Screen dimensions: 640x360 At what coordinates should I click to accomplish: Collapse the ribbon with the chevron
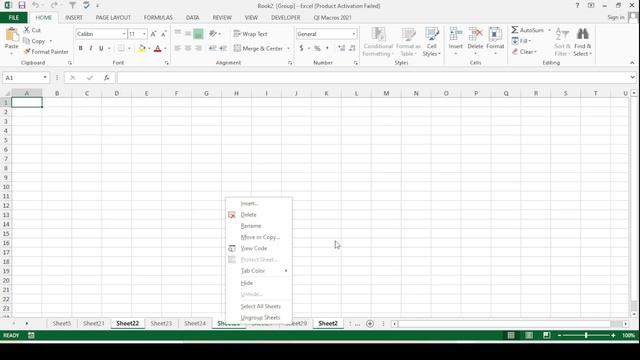[x=632, y=63]
